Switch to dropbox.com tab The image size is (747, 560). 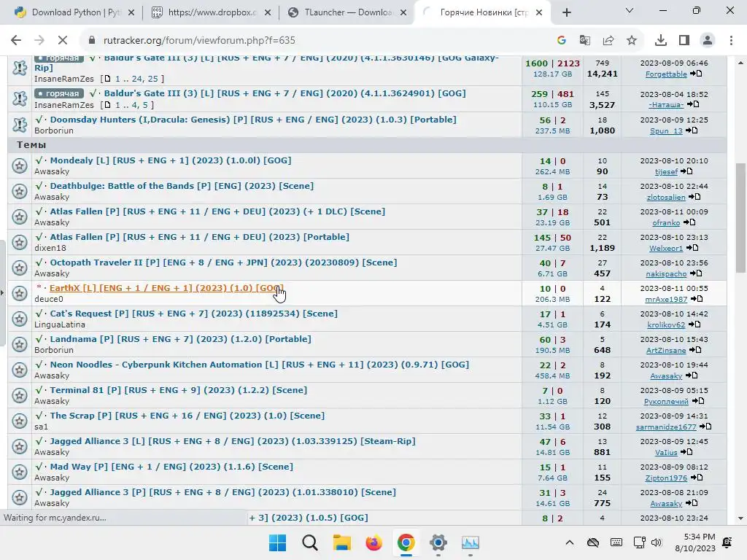tap(212, 12)
